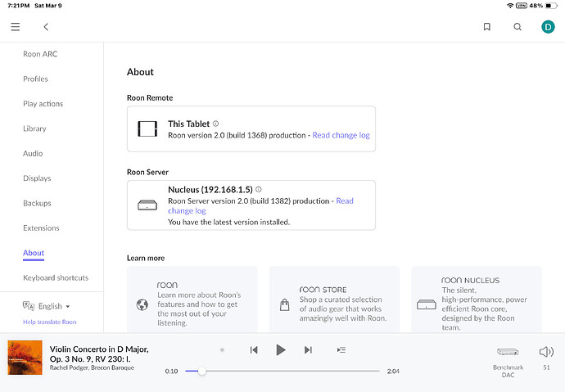565x392 pixels.
Task: Open the profile avatar D
Action: [x=548, y=27]
